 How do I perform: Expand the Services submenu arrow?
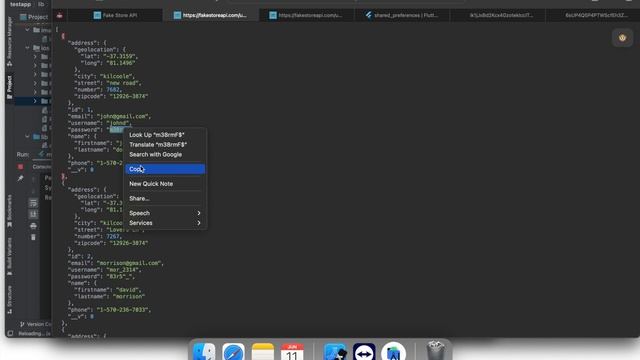pos(199,223)
